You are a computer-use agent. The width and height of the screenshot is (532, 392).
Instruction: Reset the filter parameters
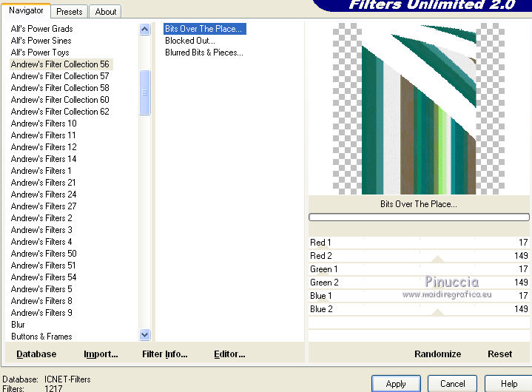click(499, 354)
